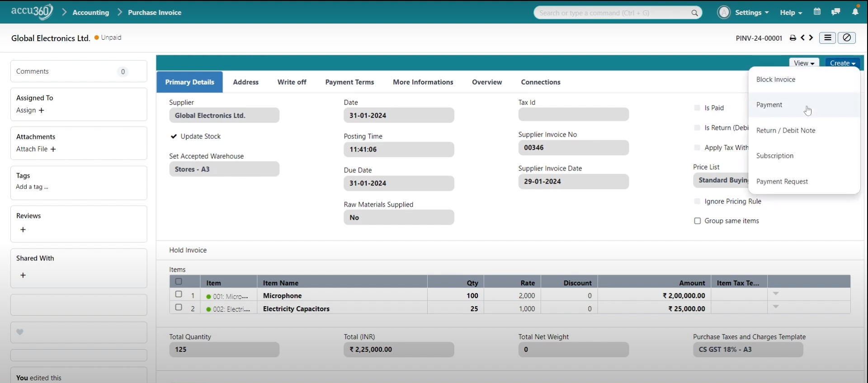Click green status dot of Electricity Capacitors row
The image size is (868, 383).
pyautogui.click(x=209, y=309)
